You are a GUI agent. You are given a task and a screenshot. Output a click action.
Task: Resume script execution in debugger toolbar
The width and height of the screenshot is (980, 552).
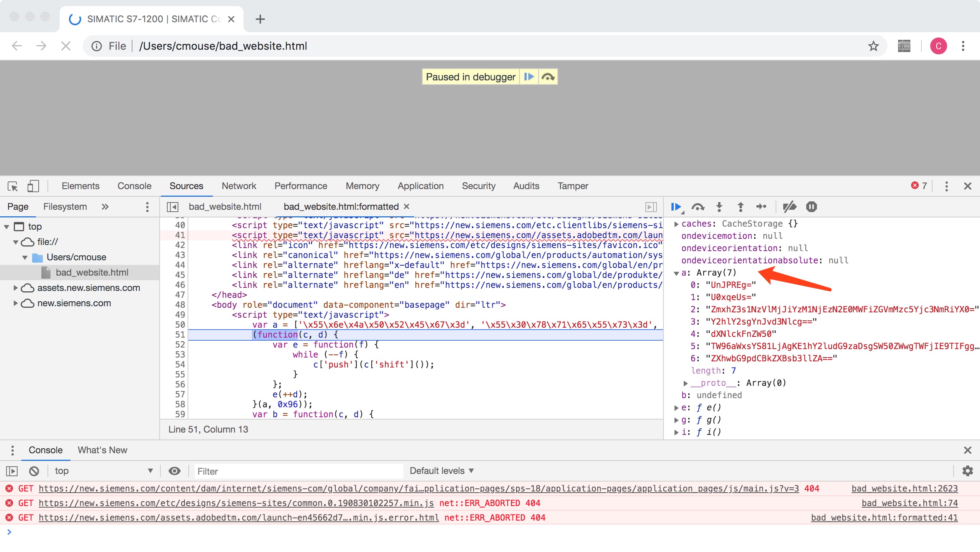tap(676, 207)
